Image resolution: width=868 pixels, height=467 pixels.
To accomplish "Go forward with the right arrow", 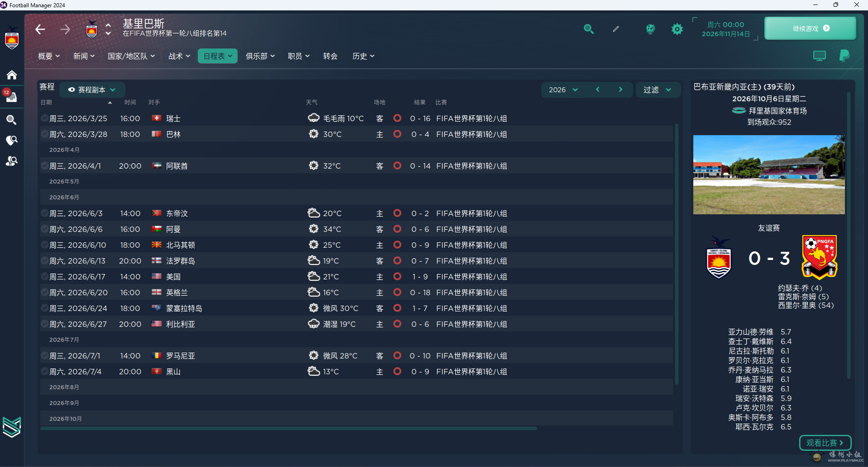I will (65, 29).
